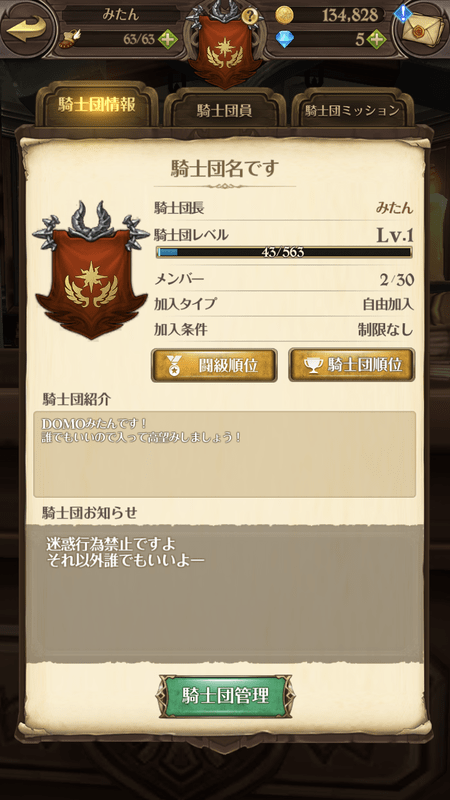Click the green 騎士団管理 button
The height and width of the screenshot is (800, 450).
[x=225, y=696]
